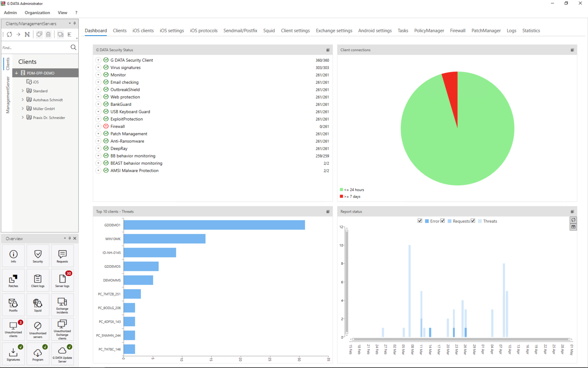Click the magnifier search icon beside Find
This screenshot has width=588, height=368.
coord(73,47)
